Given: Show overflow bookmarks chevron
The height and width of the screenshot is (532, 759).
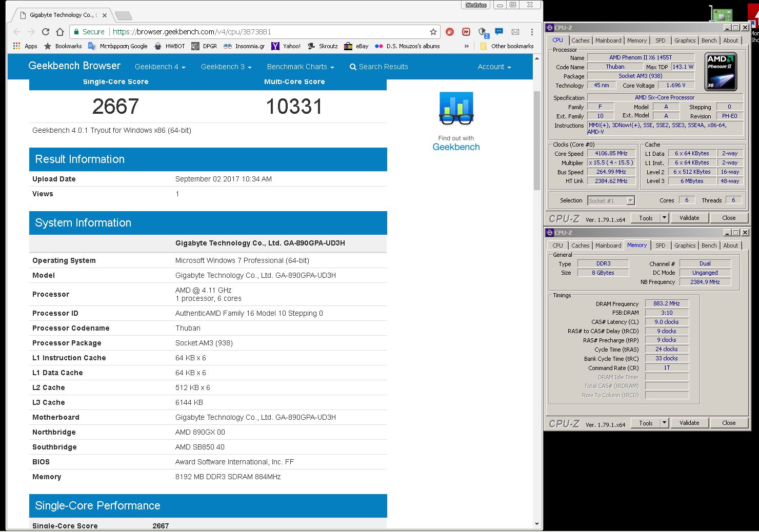Looking at the screenshot, I should tap(466, 46).
